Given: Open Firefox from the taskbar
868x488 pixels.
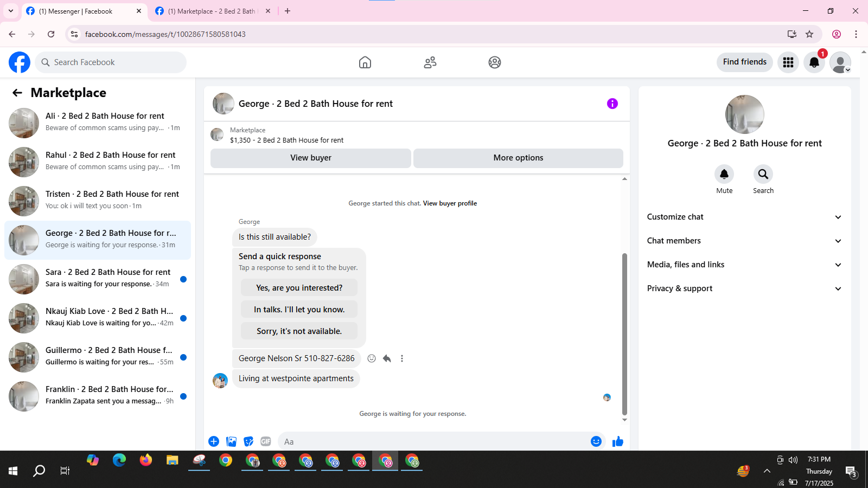Looking at the screenshot, I should point(146,461).
